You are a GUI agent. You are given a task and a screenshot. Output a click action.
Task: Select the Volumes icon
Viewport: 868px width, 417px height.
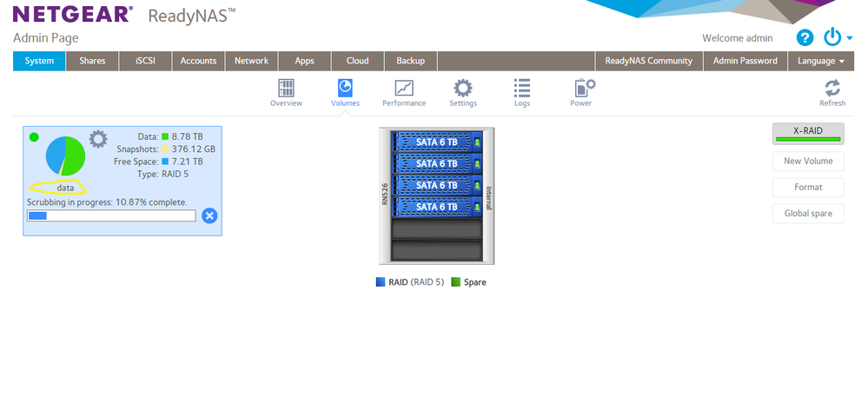click(346, 89)
